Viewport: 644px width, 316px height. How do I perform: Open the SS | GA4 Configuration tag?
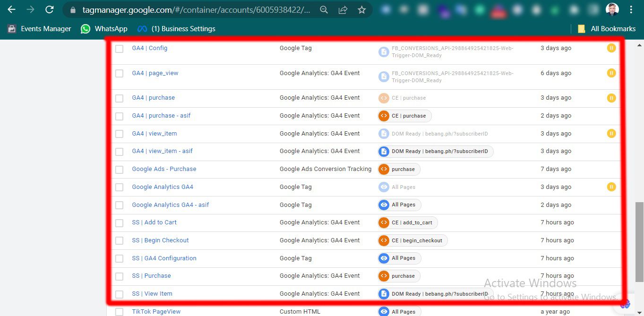point(164,258)
